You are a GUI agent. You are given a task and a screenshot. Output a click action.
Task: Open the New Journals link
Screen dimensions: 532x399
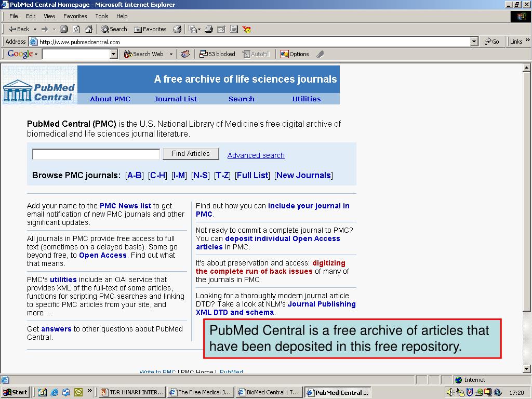click(x=303, y=176)
